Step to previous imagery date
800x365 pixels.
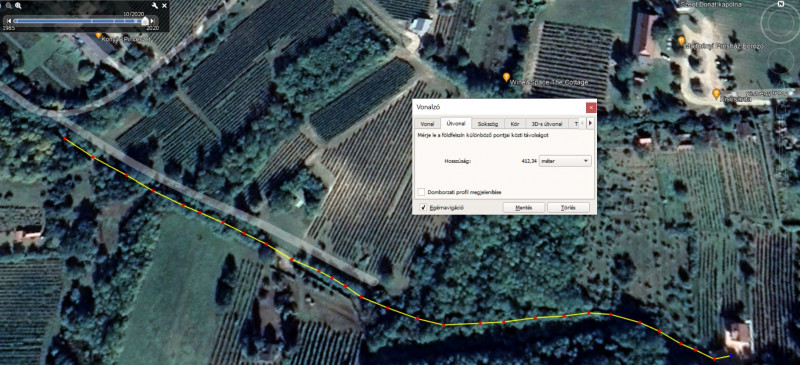tap(9, 21)
